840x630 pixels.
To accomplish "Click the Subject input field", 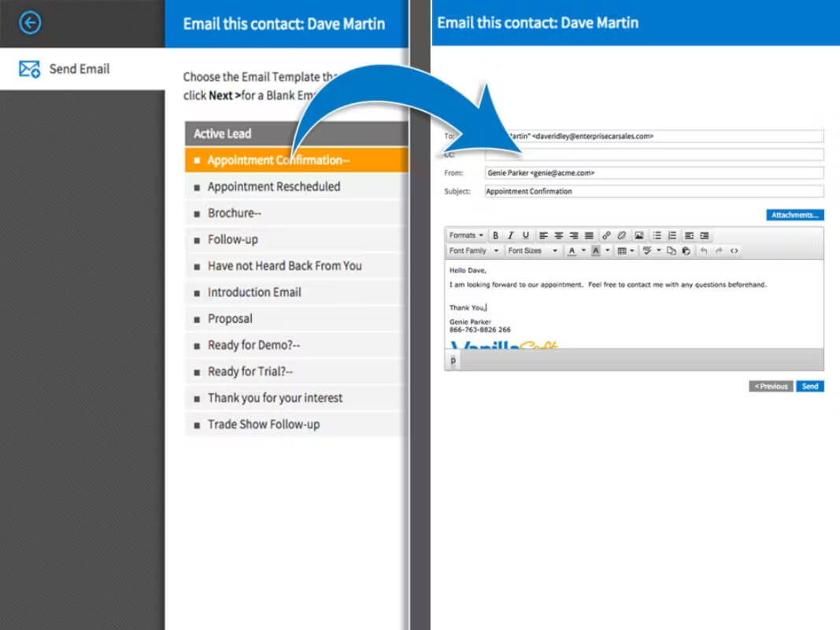I will pyautogui.click(x=654, y=191).
